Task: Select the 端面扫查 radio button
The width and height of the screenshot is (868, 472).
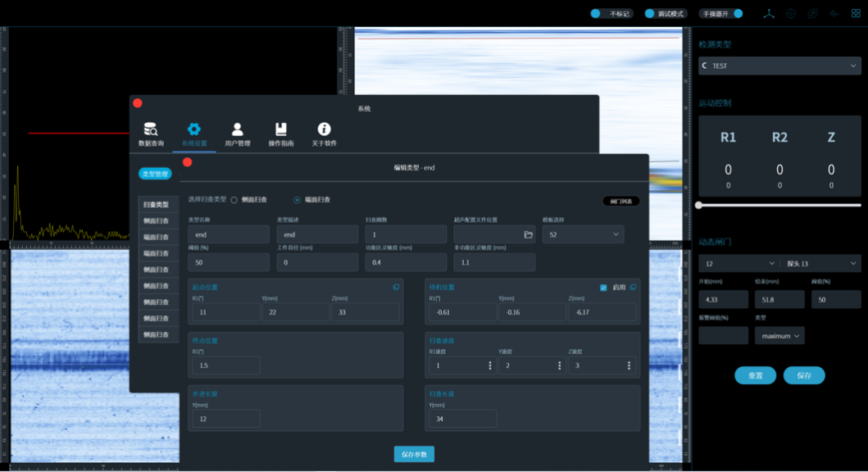Action: pos(298,200)
